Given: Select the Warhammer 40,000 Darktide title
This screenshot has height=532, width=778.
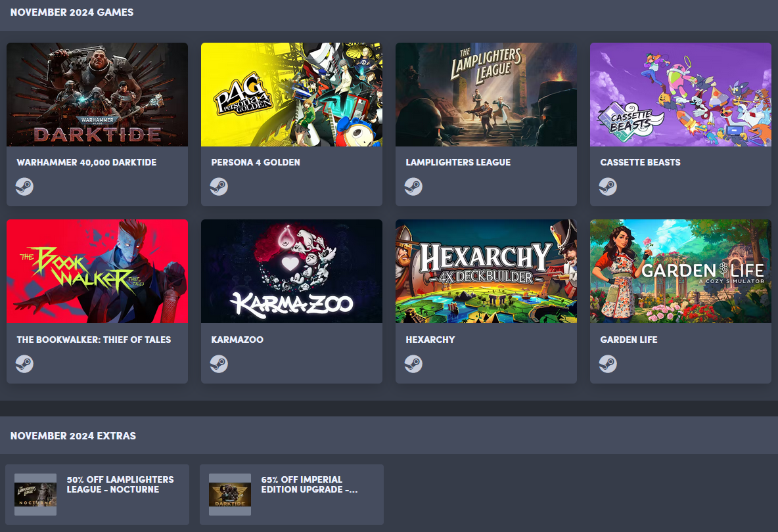Looking at the screenshot, I should click(87, 162).
